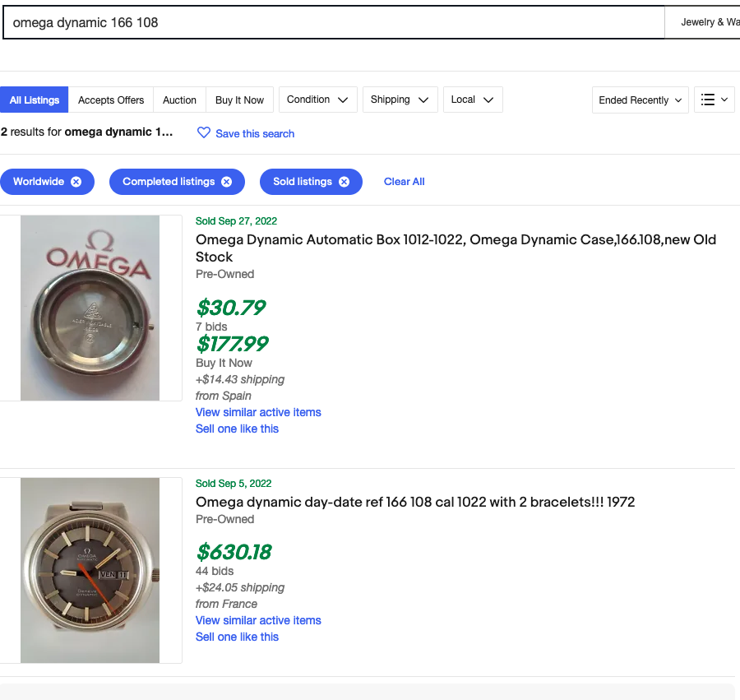Remove Sold listings filter via X icon
Screen dimensions: 740x700
click(344, 182)
